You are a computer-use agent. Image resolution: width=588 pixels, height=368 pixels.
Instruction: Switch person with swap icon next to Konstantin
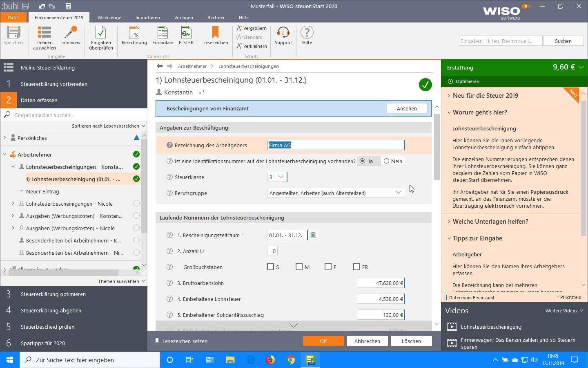(x=202, y=92)
